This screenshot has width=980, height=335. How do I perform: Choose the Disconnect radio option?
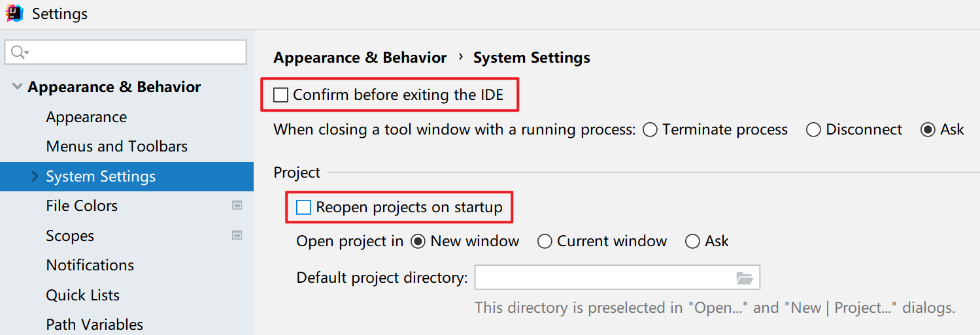(813, 130)
